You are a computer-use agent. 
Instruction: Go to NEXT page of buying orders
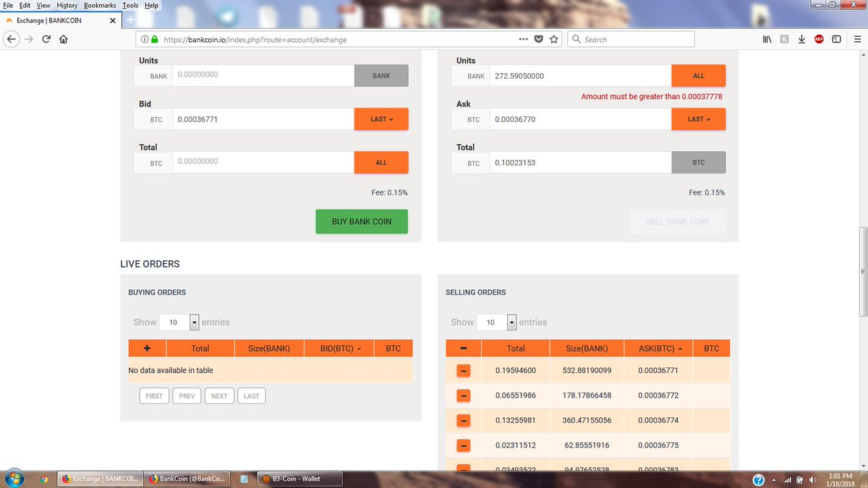click(219, 396)
